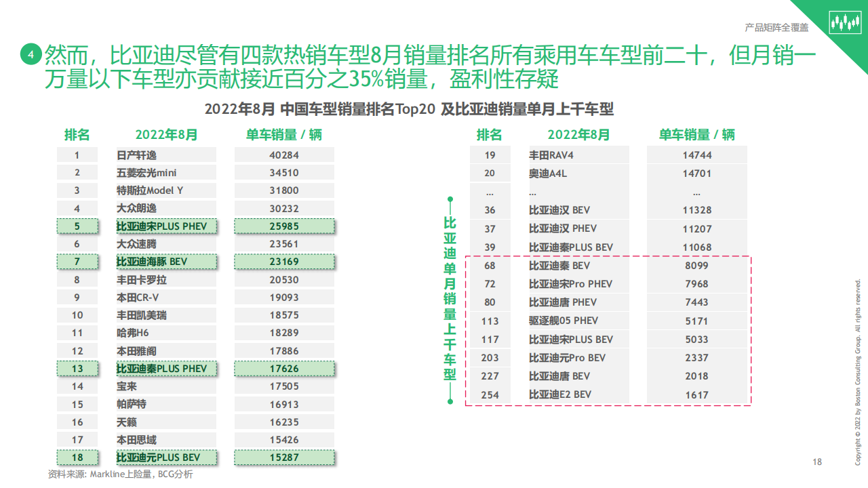868x488 pixels.
Task: Click the sales value 14701
Action: pos(697,173)
